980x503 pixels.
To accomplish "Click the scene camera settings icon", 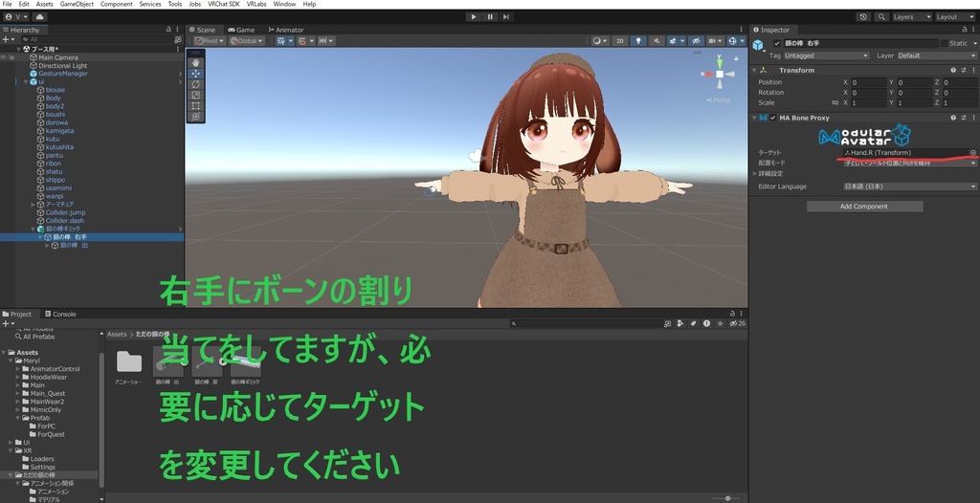I will 711,40.
